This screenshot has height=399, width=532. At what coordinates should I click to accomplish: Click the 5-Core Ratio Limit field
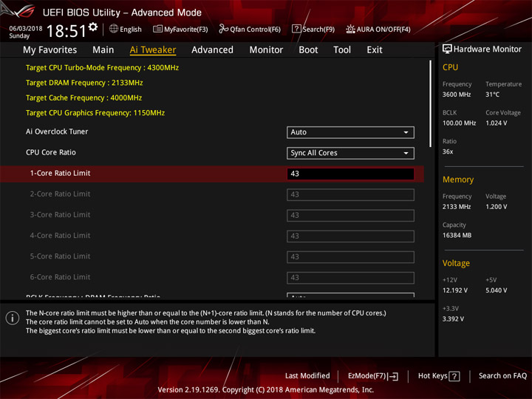tap(350, 256)
